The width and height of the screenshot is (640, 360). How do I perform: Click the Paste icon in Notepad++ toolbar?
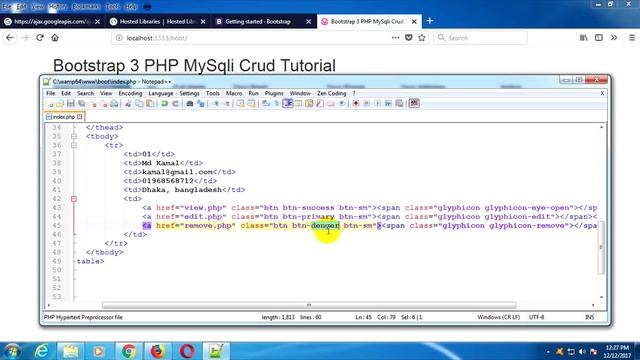pos(150,104)
